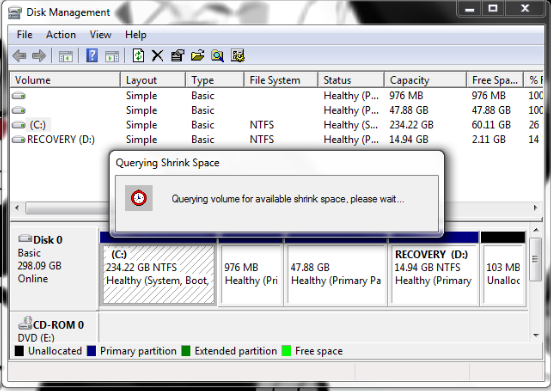Click the Delete X toolbar icon
Image resolution: width=551 pixels, height=391 pixels.
point(157,56)
